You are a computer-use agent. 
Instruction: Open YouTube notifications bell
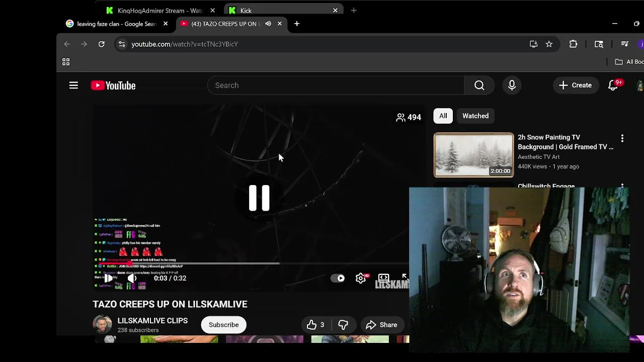coord(613,85)
